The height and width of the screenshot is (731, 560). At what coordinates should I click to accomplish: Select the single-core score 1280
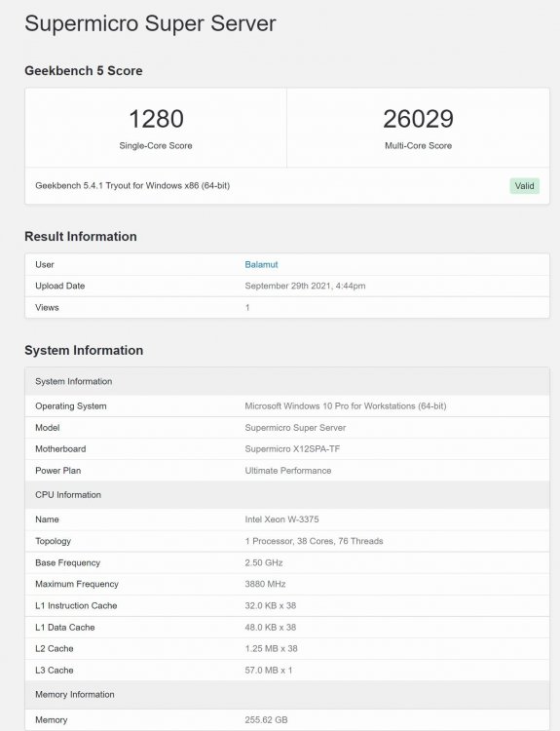[x=156, y=119]
